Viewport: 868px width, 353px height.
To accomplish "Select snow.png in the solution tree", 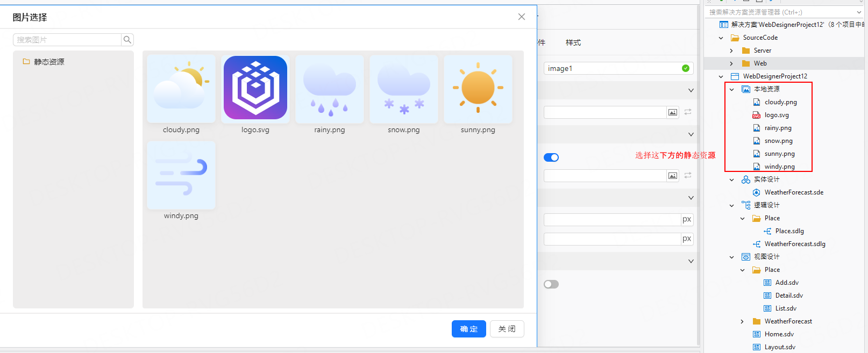I will click(x=779, y=141).
